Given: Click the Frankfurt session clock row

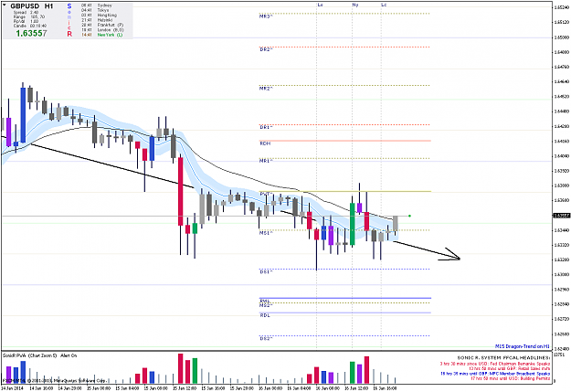Looking at the screenshot, I should [102, 25].
